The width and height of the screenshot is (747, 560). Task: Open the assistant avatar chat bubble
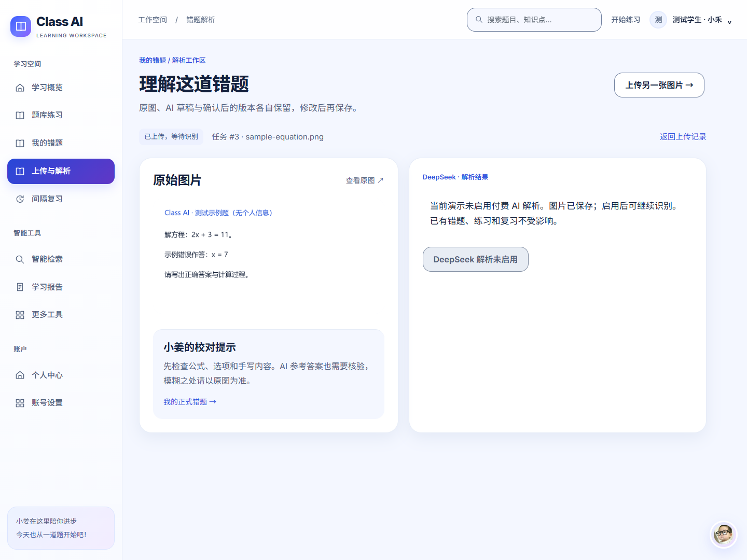tap(723, 534)
